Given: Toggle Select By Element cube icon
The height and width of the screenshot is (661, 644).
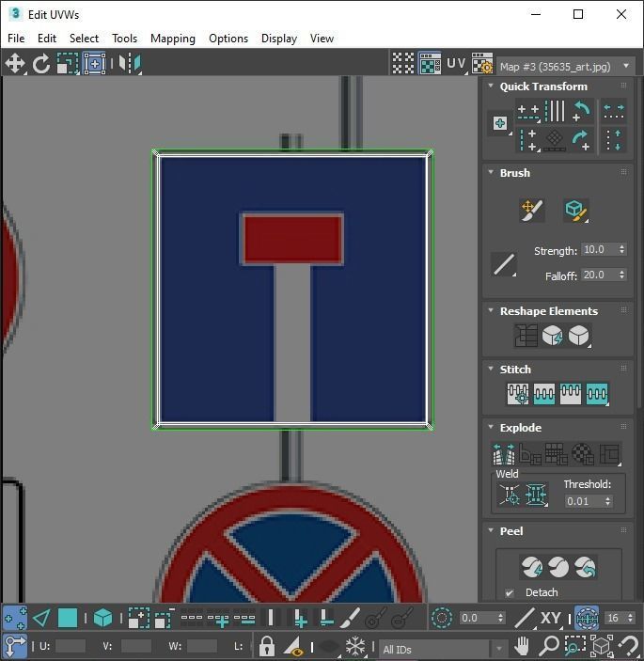Looking at the screenshot, I should [102, 618].
